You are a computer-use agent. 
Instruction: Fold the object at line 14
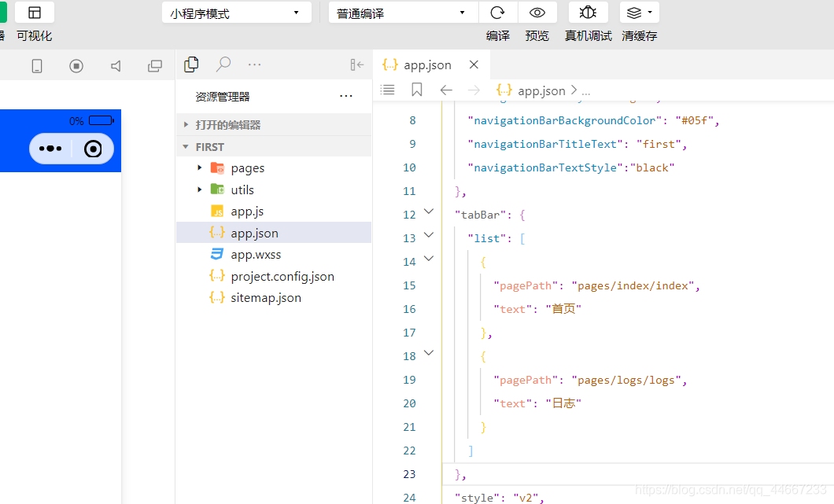click(429, 259)
